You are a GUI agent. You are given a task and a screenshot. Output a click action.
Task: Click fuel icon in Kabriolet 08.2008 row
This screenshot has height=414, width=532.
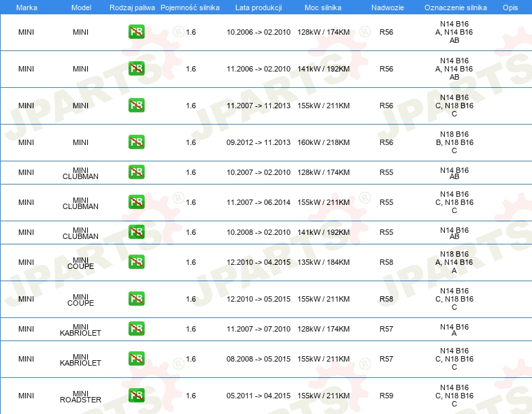pyautogui.click(x=136, y=358)
